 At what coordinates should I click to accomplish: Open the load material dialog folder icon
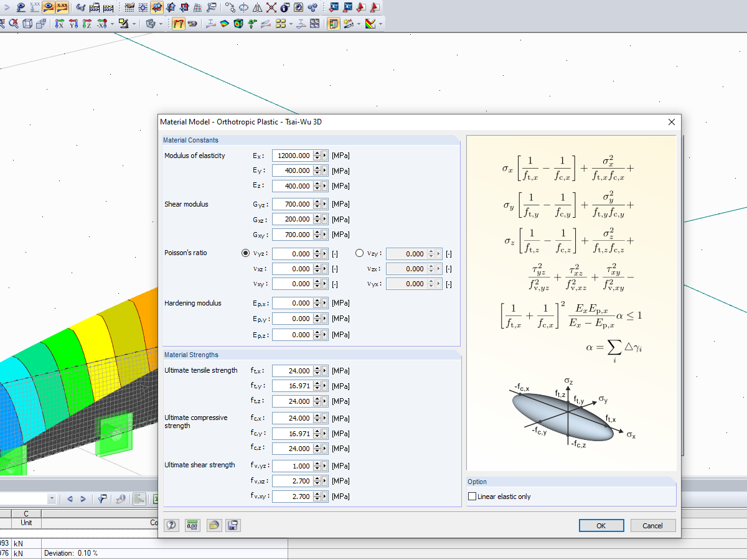(x=214, y=525)
